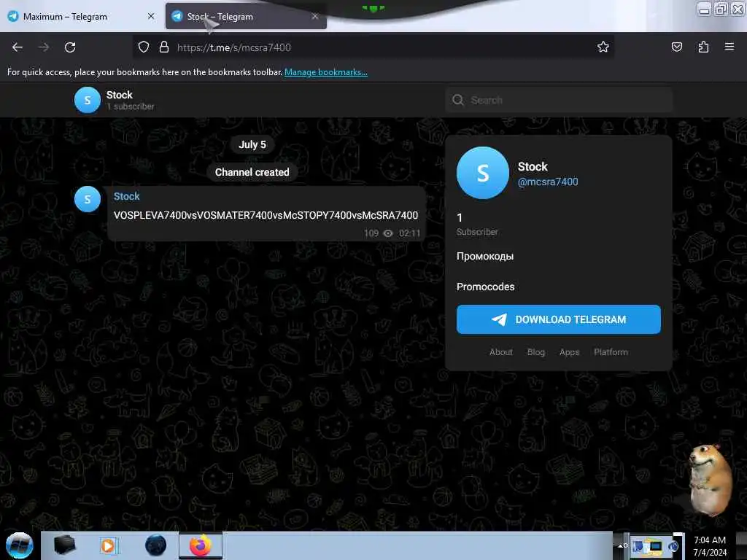The width and height of the screenshot is (747, 560).
Task: Switch to the Maximum – Telegram tab
Action: [x=81, y=16]
